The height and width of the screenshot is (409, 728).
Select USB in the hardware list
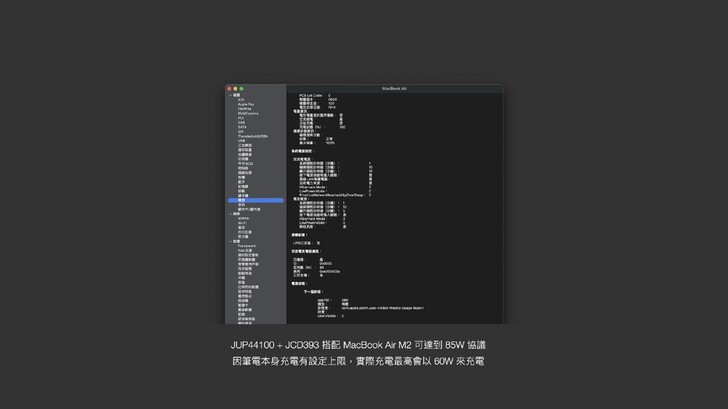(241, 141)
